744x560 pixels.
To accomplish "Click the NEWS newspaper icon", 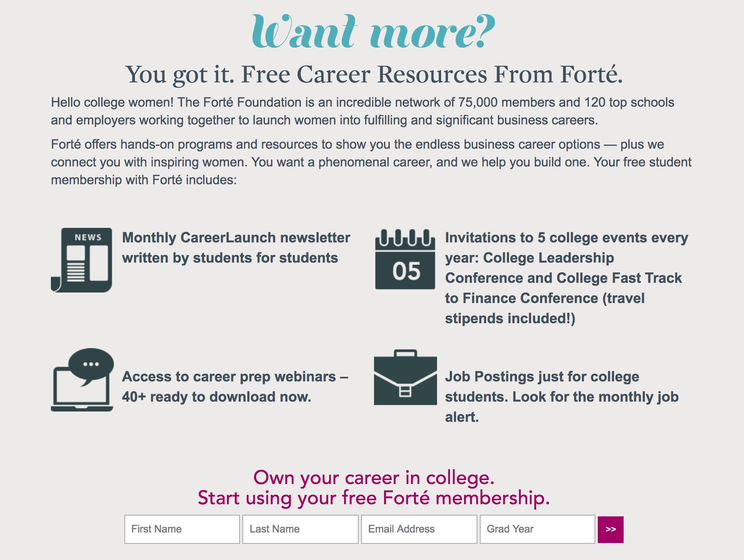I will [82, 260].
